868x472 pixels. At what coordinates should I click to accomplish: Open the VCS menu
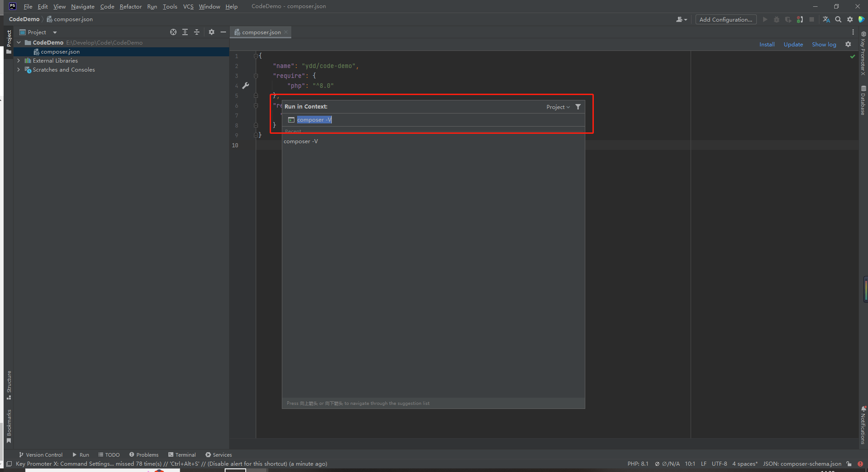coord(188,6)
